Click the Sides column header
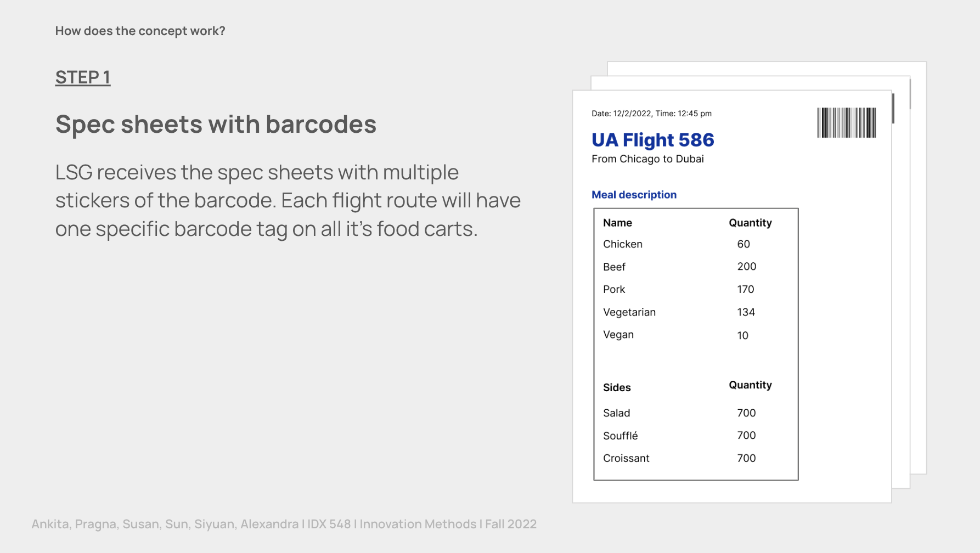The width and height of the screenshot is (980, 553). (617, 387)
